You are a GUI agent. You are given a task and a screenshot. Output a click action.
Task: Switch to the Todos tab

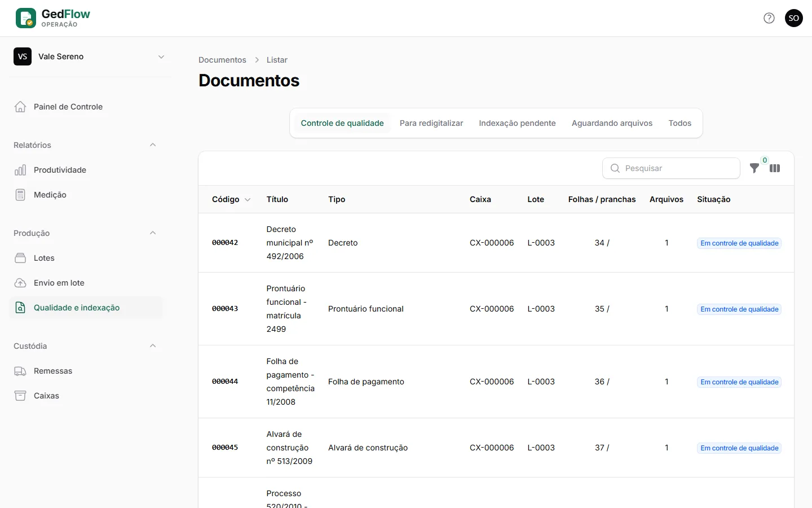tap(680, 123)
